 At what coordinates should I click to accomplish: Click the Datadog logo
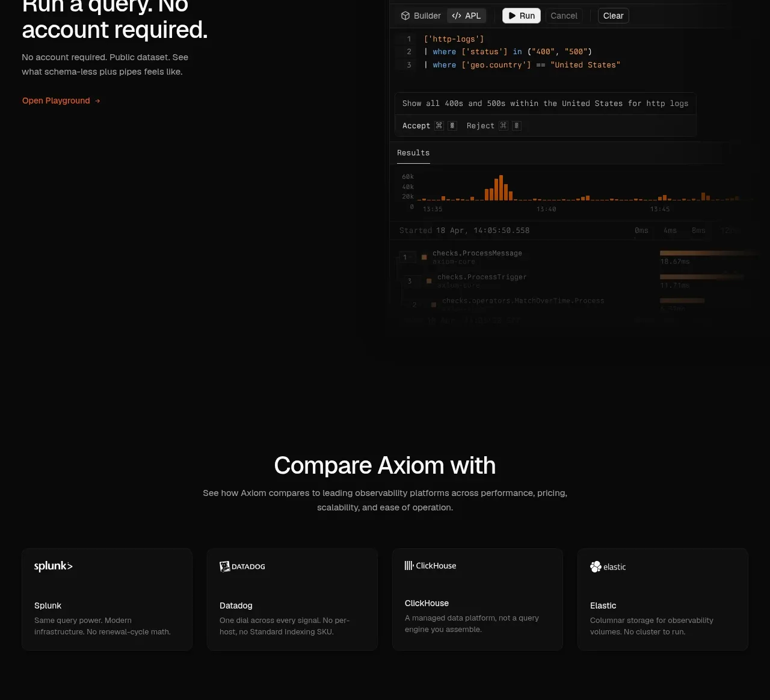242,566
